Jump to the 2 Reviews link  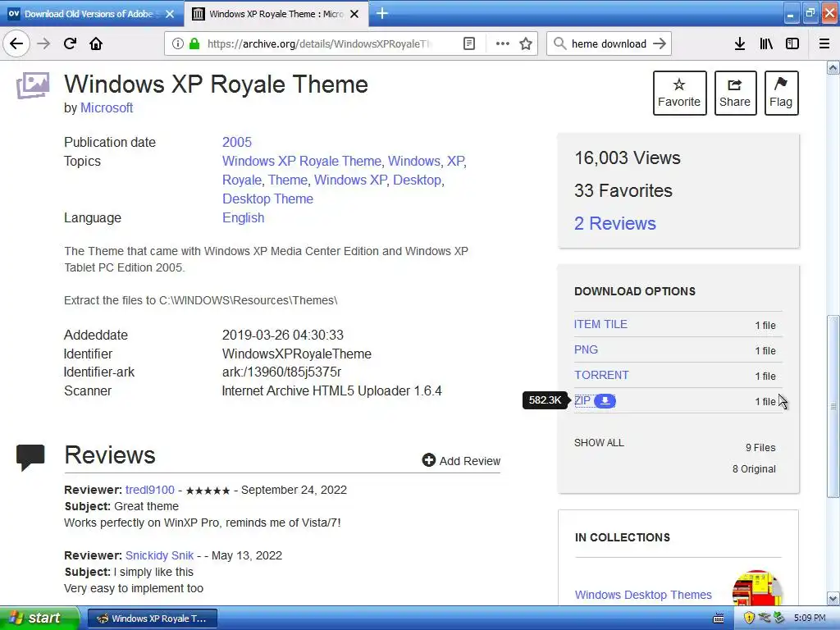(615, 223)
